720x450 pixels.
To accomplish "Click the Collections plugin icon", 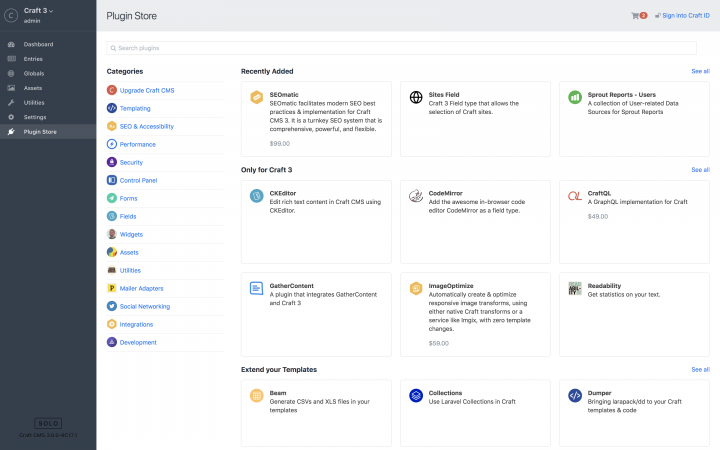I will [x=416, y=395].
